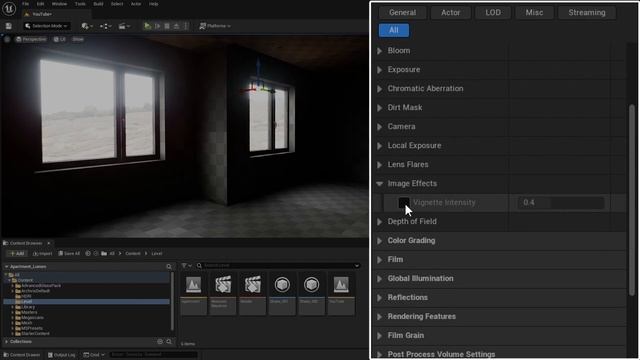This screenshot has height=360, width=640.
Task: Select the General filter tab
Action: pyautogui.click(x=402, y=12)
